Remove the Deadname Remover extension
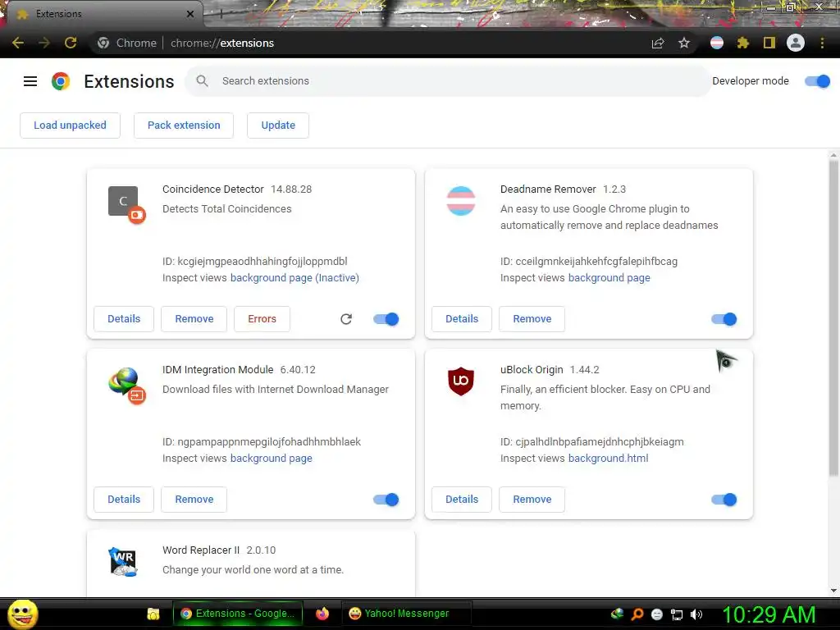840x630 pixels. pos(532,319)
